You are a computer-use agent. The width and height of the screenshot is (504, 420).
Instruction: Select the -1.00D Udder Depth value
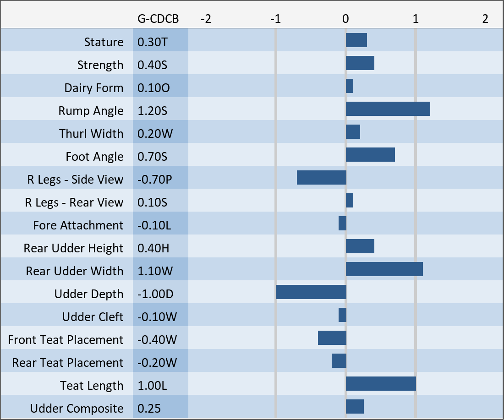point(155,294)
